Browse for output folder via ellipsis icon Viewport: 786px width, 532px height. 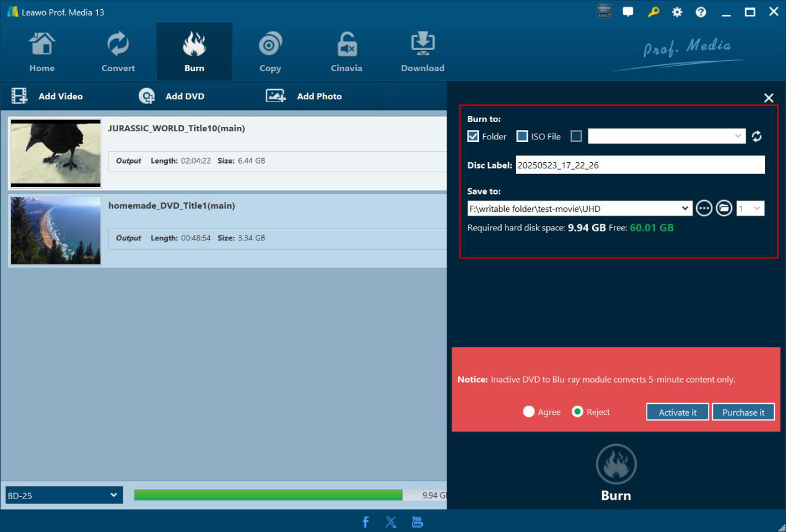pyautogui.click(x=704, y=208)
